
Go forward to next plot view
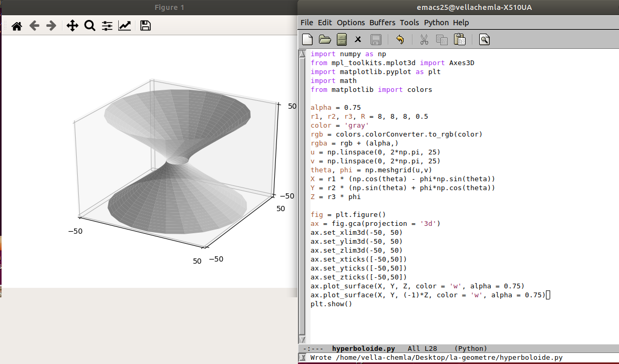[x=51, y=26]
